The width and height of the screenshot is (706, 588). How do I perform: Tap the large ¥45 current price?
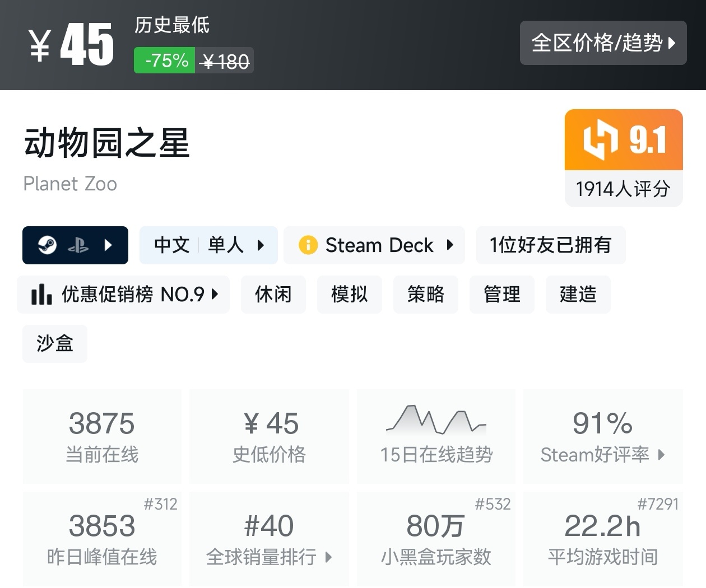71,45
